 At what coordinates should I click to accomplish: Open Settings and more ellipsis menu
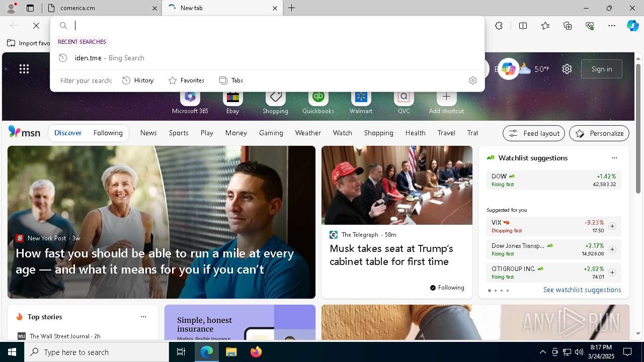(612, 26)
